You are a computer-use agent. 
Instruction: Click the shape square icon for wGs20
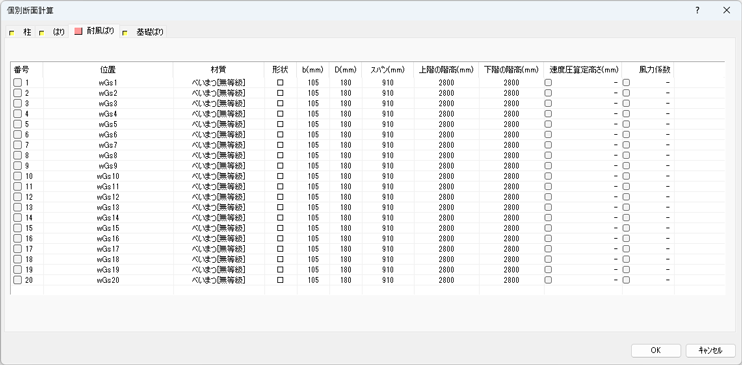[280, 280]
